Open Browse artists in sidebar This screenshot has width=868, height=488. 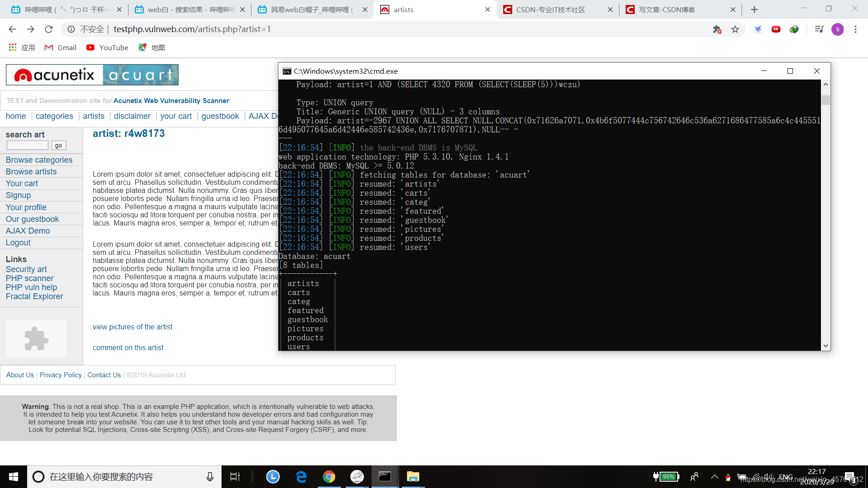point(31,172)
